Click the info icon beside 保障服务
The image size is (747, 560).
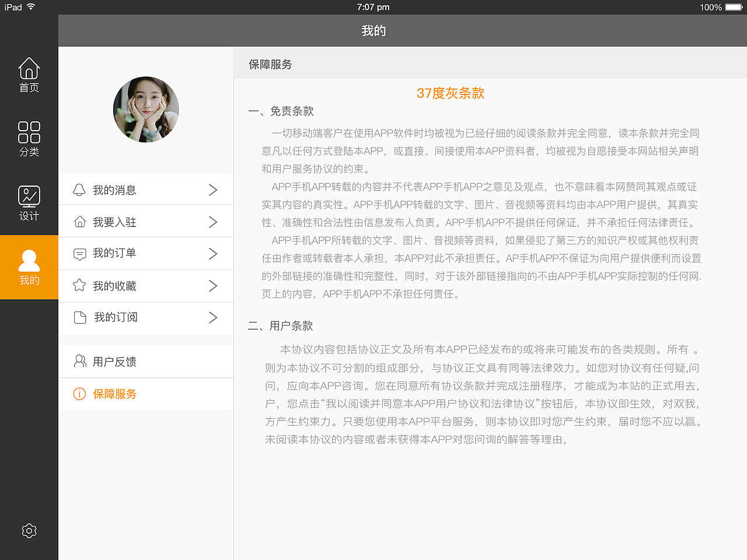(x=79, y=394)
